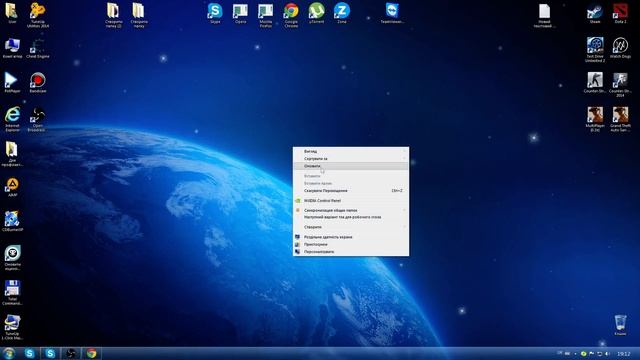Open Роздільна здатність екрана menu entry
This screenshot has height=360, width=640.
(x=351, y=237)
